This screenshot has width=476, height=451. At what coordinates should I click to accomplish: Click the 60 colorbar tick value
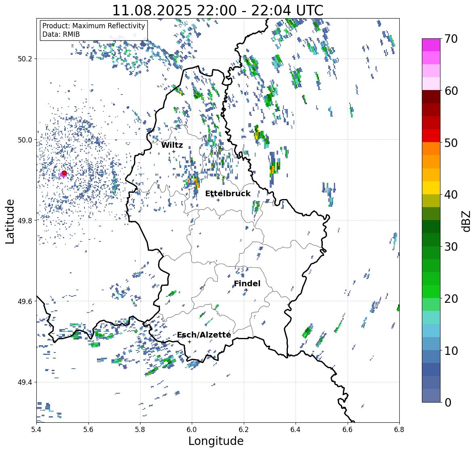(451, 91)
